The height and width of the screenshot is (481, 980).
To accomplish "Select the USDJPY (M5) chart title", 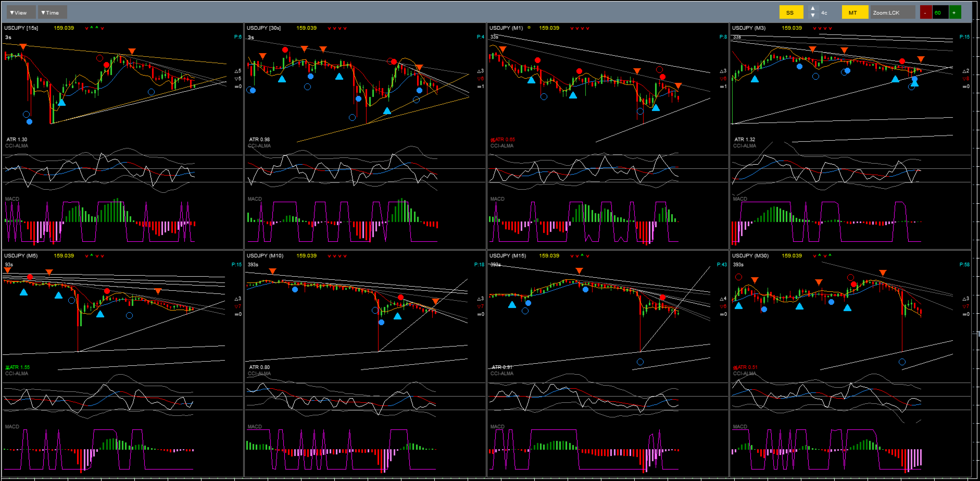I will [21, 256].
